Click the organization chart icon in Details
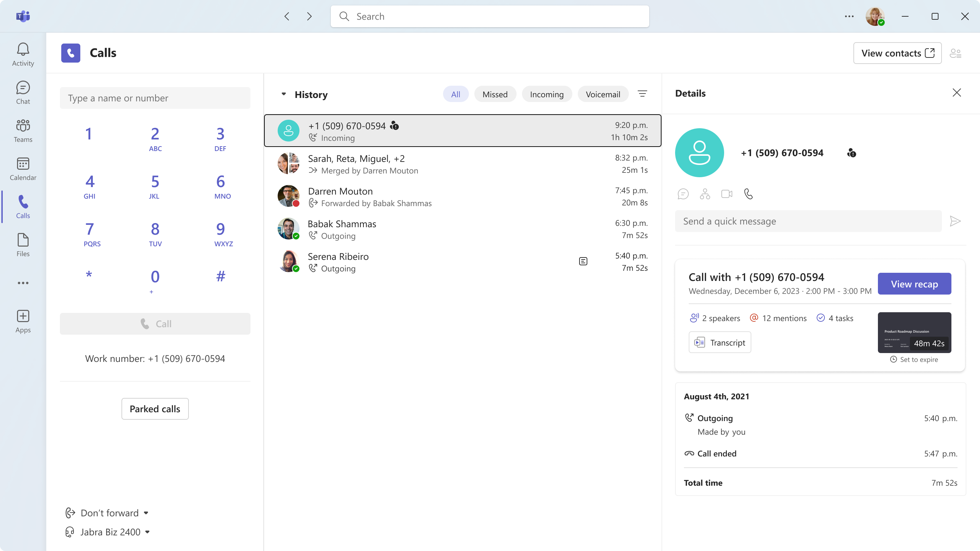 [705, 194]
